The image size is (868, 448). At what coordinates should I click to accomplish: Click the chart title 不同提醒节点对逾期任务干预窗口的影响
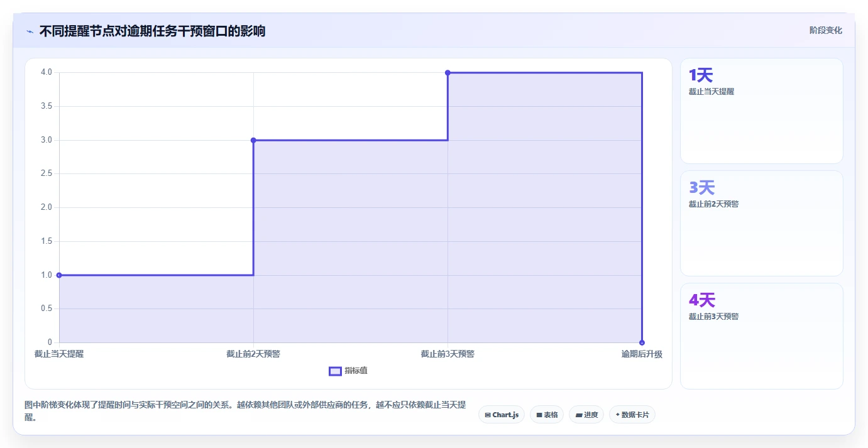pyautogui.click(x=152, y=31)
